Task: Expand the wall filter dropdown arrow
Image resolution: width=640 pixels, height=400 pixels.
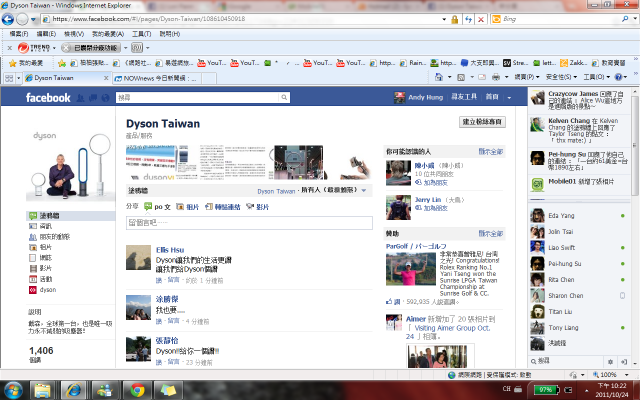Action: point(364,191)
